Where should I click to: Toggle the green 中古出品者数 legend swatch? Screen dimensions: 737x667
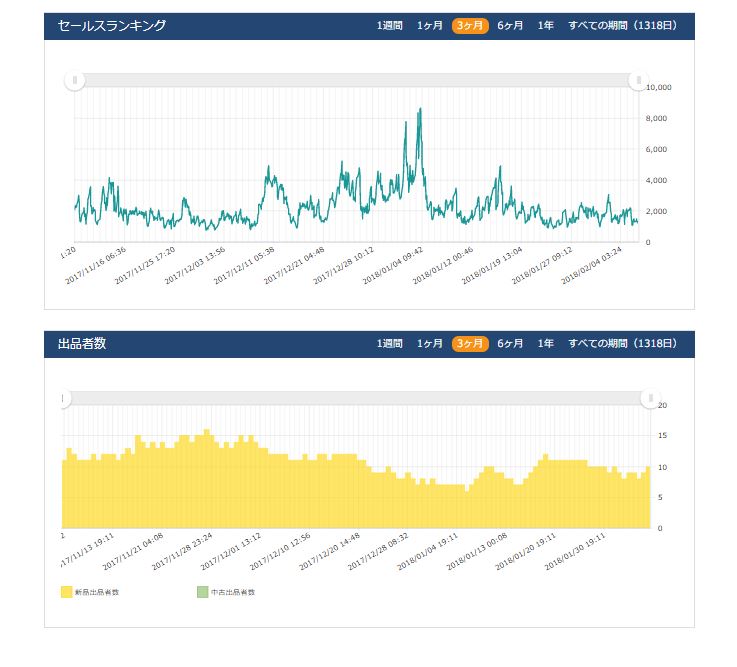pos(203,592)
